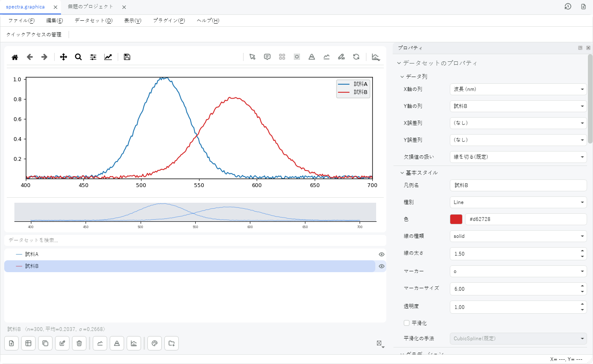
Task: Open the Y軸の列 dropdown
Action: click(518, 106)
